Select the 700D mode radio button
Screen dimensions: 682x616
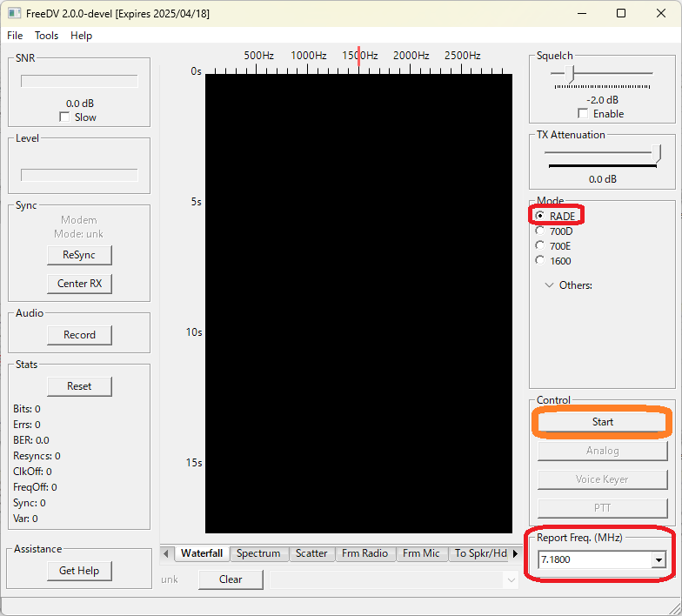pyautogui.click(x=539, y=231)
